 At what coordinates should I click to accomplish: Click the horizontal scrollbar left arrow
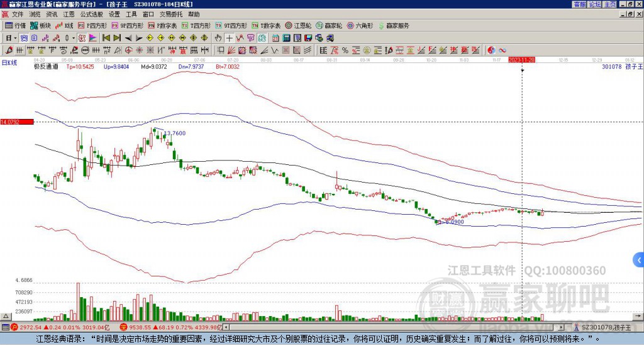click(226, 327)
